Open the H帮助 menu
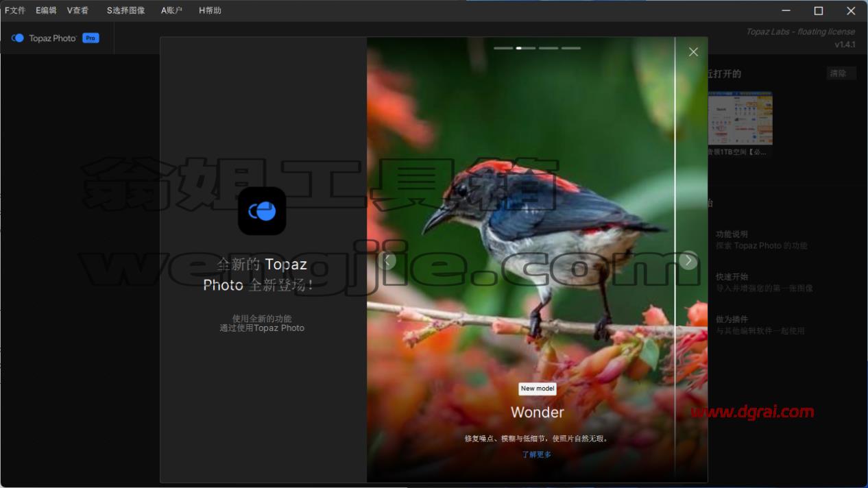868x488 pixels. [210, 10]
